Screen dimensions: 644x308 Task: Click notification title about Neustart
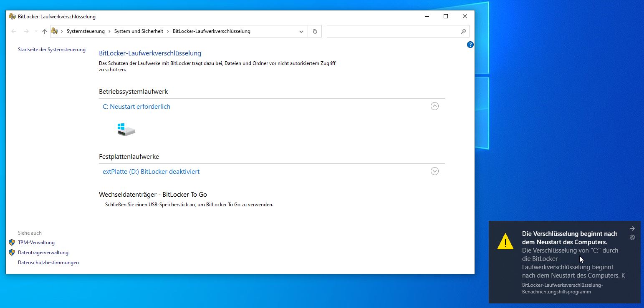pos(570,238)
